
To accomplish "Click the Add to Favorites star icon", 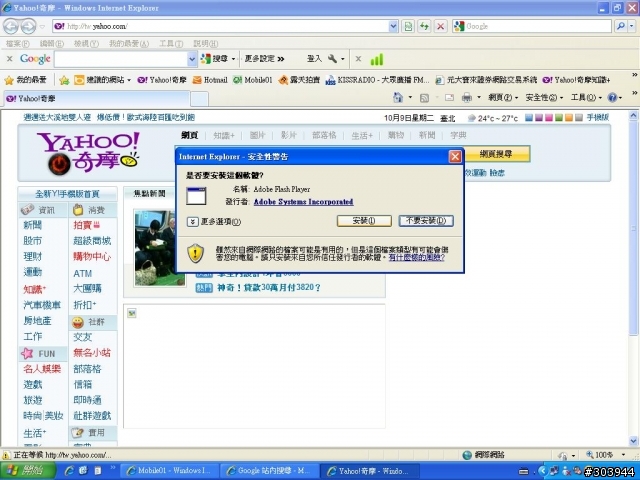I will coord(64,80).
